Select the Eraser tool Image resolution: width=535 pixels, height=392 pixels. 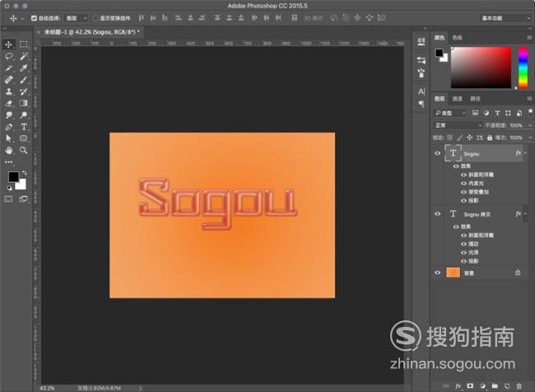[x=8, y=103]
